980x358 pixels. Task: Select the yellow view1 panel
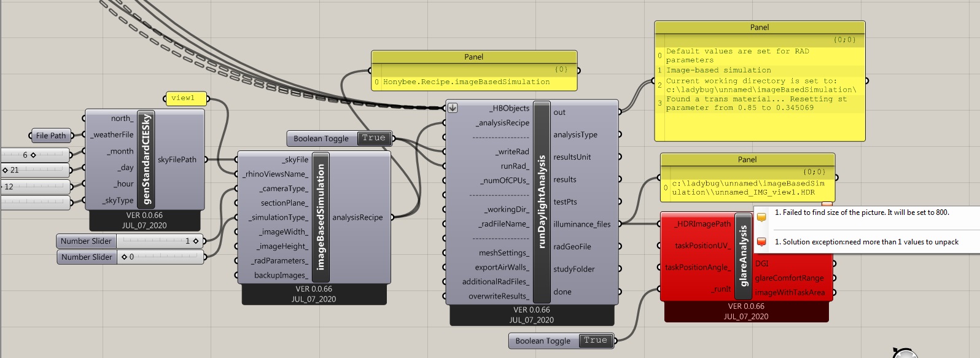(187, 98)
